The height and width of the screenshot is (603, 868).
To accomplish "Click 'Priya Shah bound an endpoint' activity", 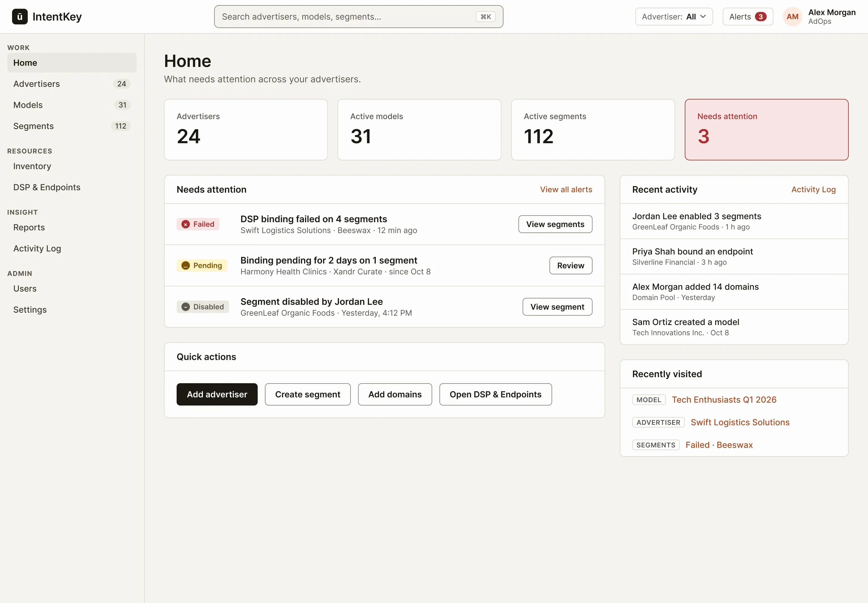I will [734, 257].
